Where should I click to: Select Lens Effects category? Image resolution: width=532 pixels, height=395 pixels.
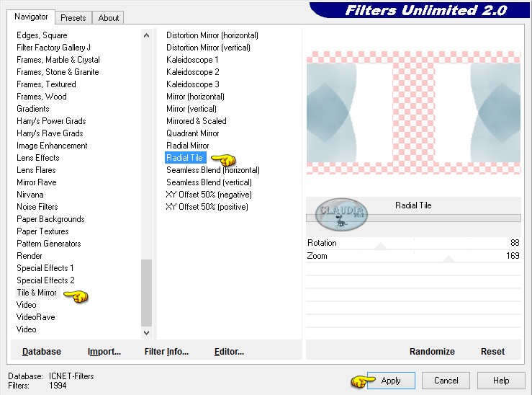pos(38,158)
